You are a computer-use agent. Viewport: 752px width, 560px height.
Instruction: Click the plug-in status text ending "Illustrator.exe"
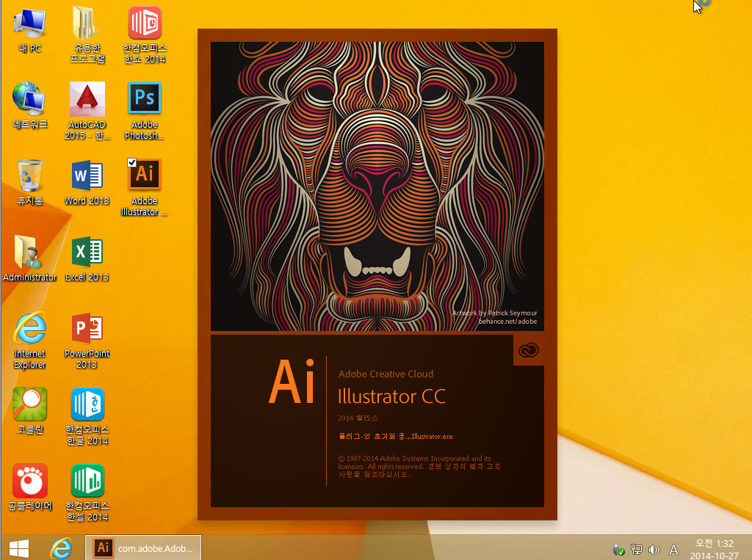click(x=395, y=436)
